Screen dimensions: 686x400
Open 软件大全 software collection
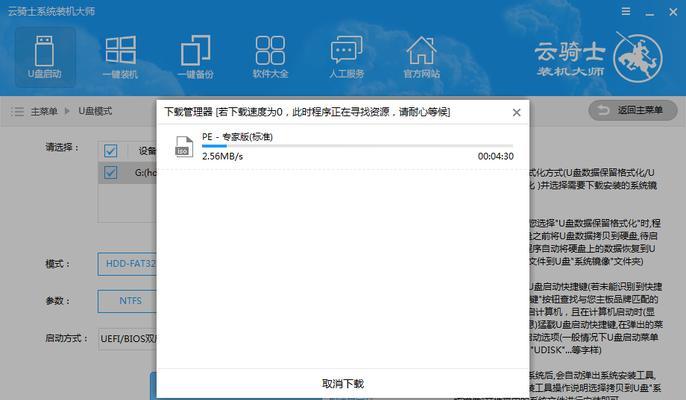tap(270, 57)
